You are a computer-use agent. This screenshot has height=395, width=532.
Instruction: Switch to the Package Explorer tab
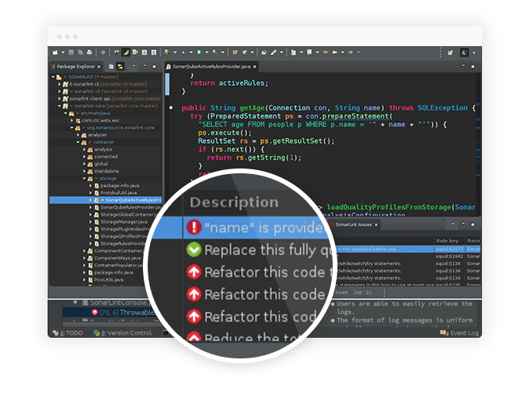75,66
